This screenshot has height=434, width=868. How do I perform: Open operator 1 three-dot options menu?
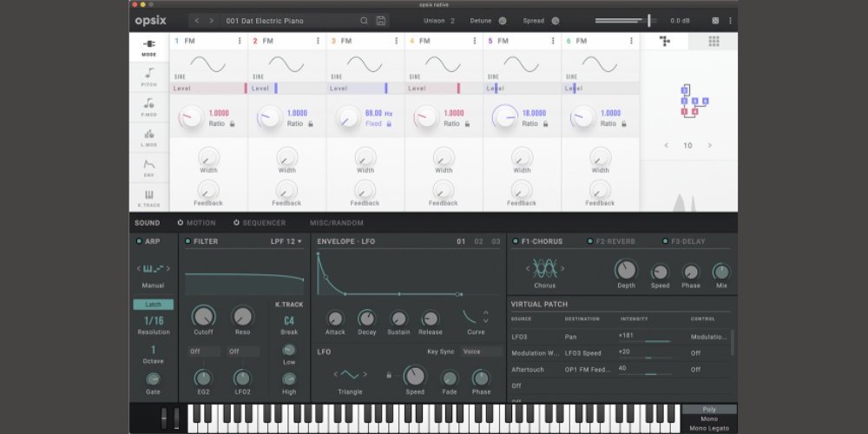pyautogui.click(x=240, y=41)
